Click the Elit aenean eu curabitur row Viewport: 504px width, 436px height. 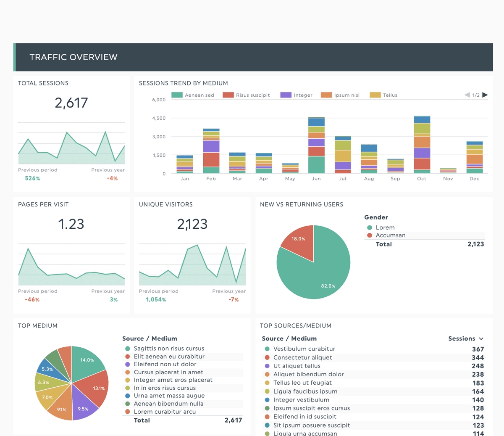click(183, 357)
